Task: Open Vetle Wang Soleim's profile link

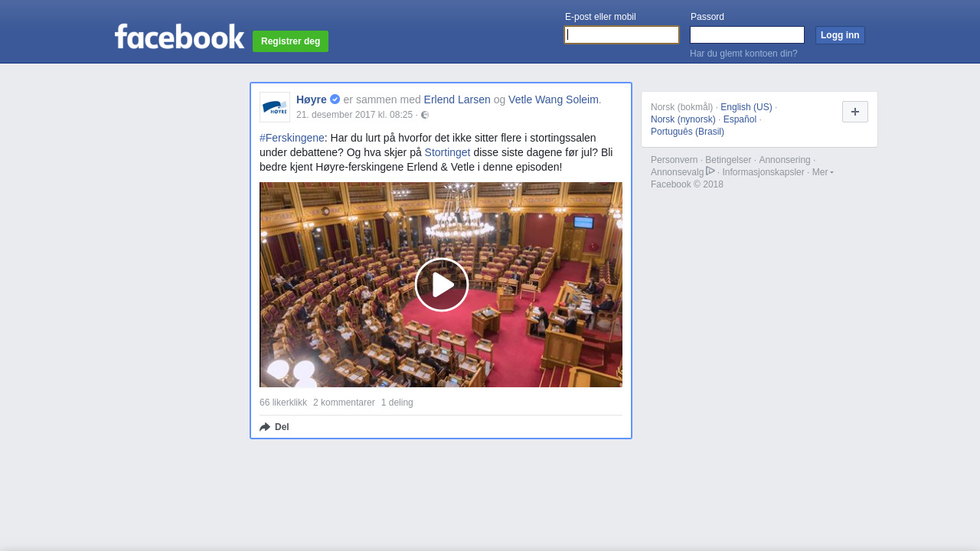Action: tap(553, 99)
